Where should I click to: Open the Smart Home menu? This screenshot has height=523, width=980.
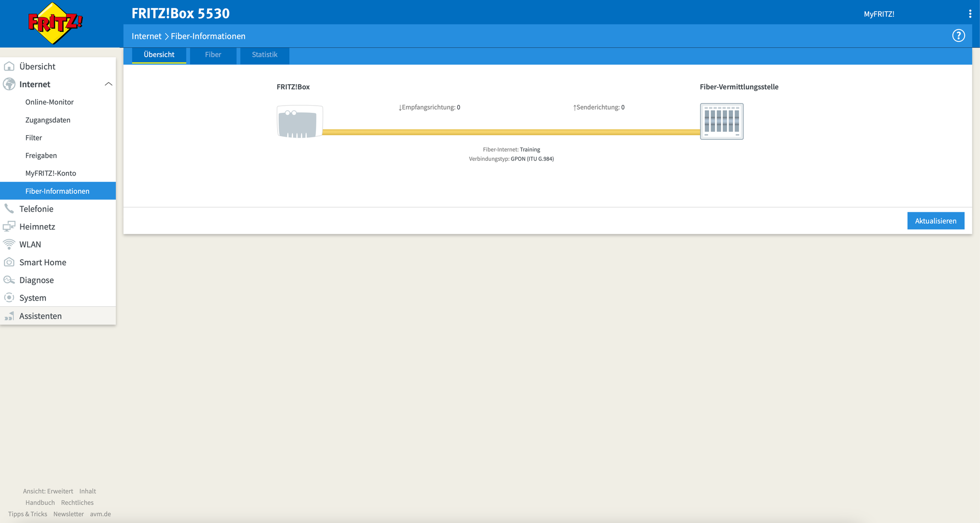[x=58, y=262]
